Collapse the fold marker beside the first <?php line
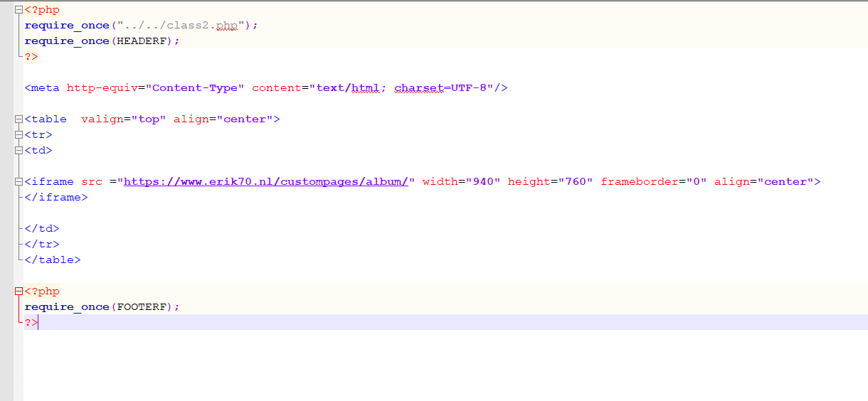The height and width of the screenshot is (401, 868). click(19, 10)
